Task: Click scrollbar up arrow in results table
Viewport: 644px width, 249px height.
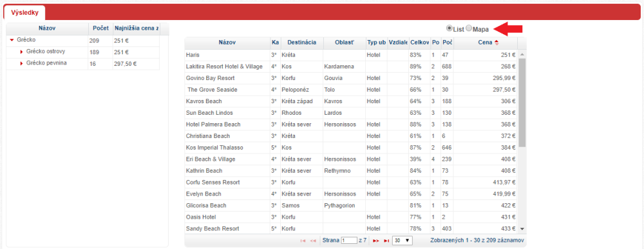Action: pyautogui.click(x=522, y=54)
